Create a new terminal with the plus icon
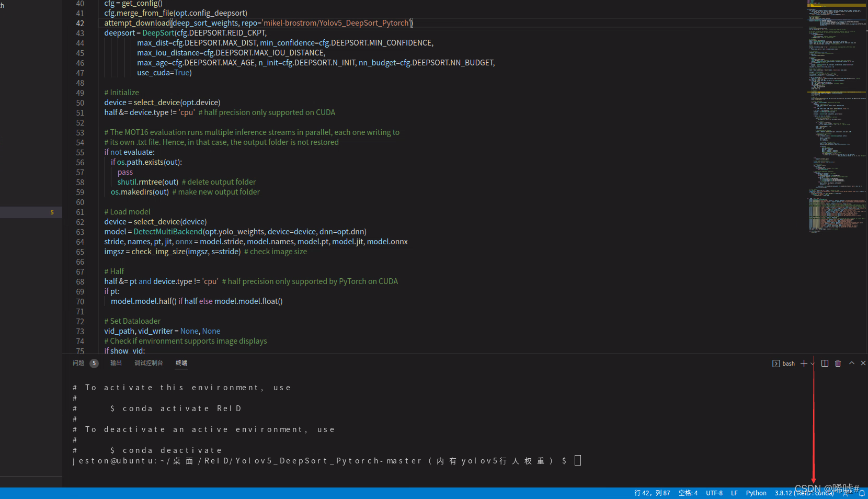Screen dimensions: 868x499 pyautogui.click(x=804, y=364)
